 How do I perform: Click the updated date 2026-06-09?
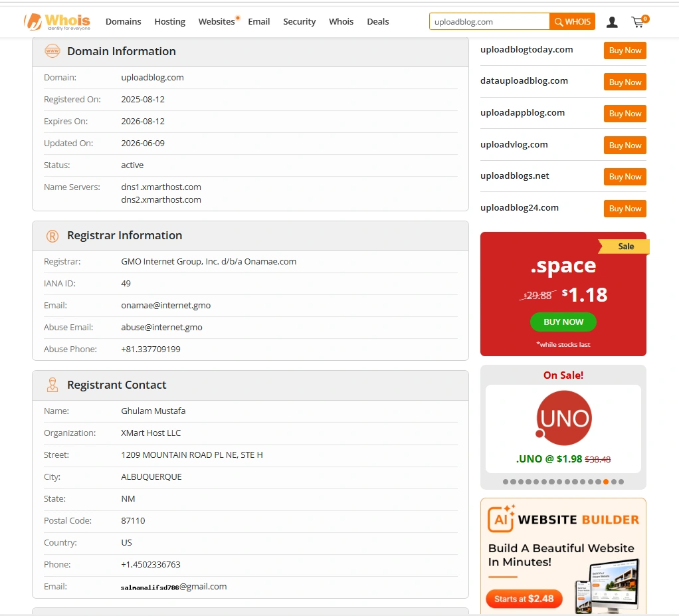click(143, 144)
